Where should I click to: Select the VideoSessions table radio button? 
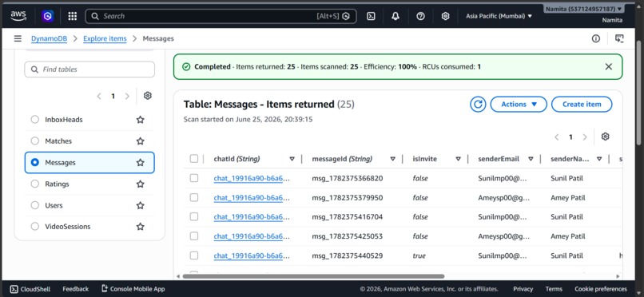point(35,227)
